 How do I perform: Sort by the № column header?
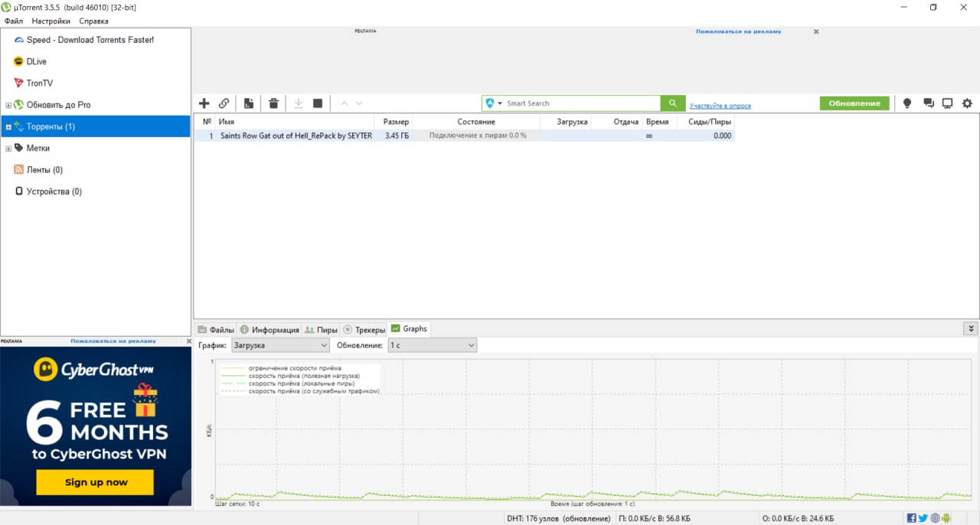click(x=207, y=122)
